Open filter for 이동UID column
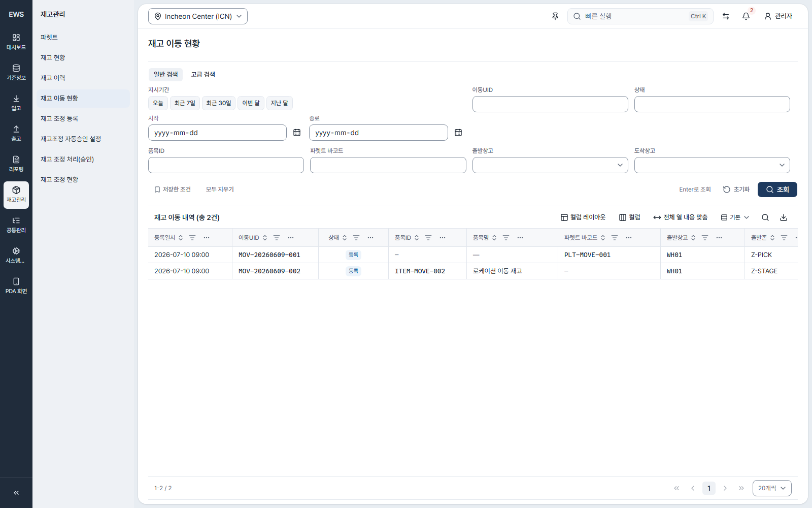 (x=277, y=238)
